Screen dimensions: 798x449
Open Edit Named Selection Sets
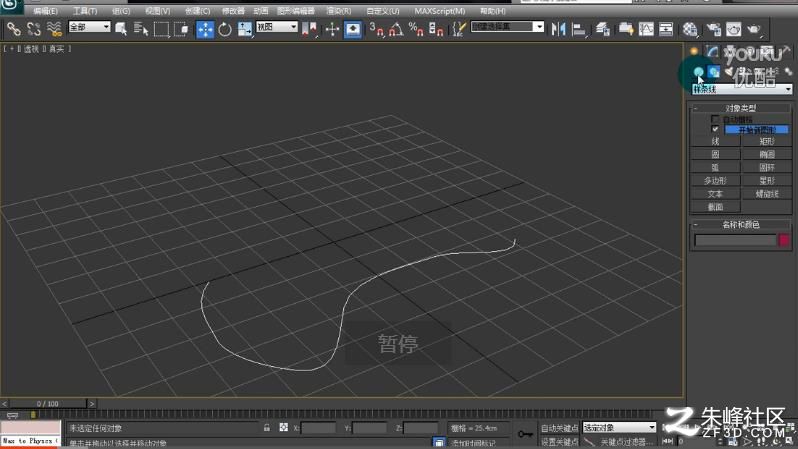point(459,29)
